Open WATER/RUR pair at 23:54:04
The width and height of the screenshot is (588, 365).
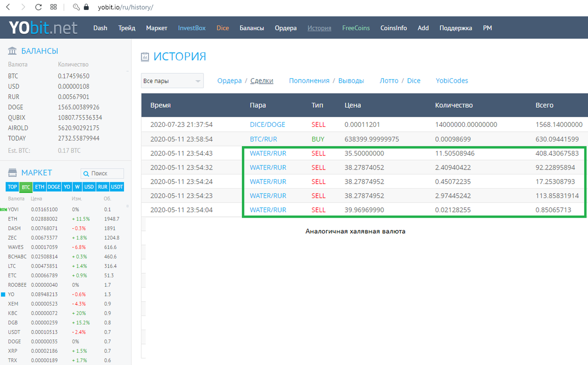(x=268, y=210)
